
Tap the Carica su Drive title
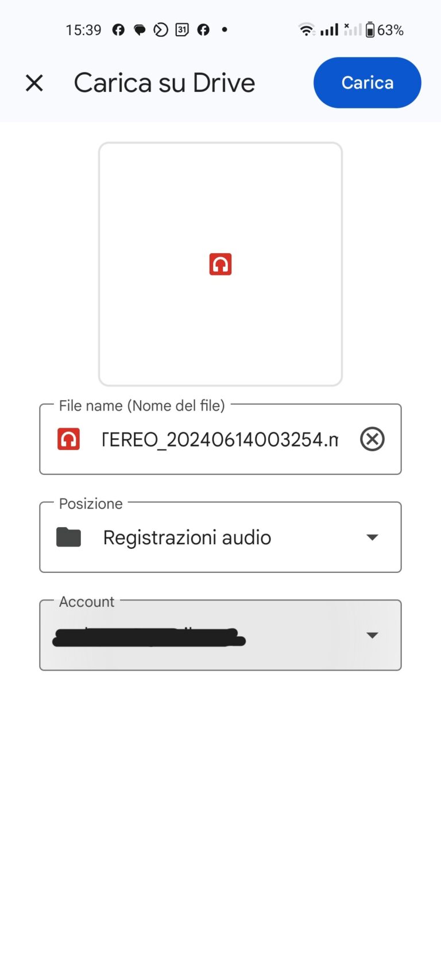[x=164, y=83]
